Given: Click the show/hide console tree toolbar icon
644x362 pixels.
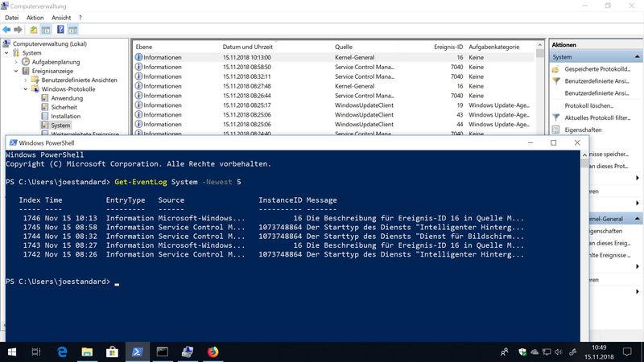Looking at the screenshot, I should [x=46, y=30].
